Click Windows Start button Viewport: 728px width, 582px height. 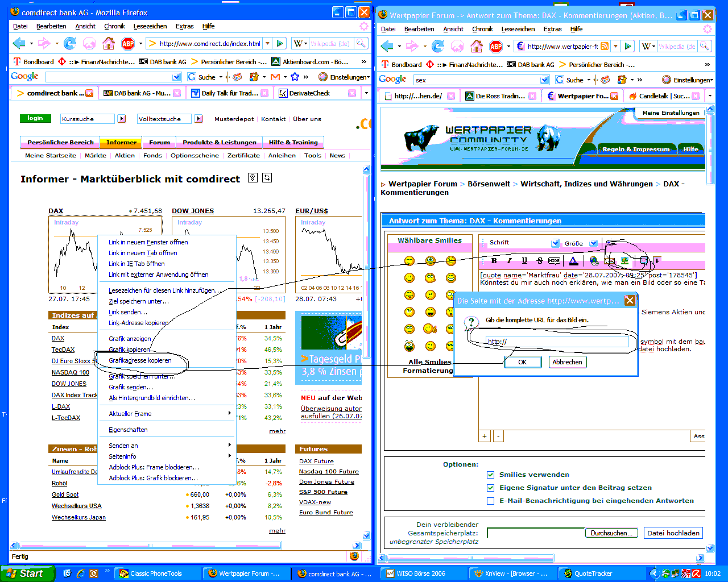tap(28, 573)
